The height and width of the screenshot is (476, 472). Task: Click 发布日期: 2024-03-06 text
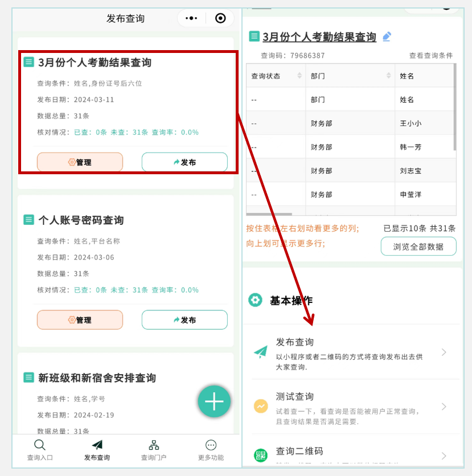pos(76,257)
